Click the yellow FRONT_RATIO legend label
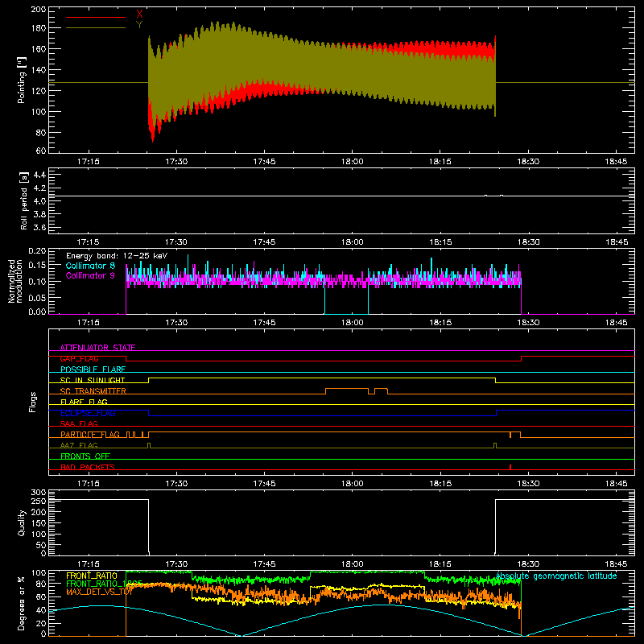 point(92,576)
